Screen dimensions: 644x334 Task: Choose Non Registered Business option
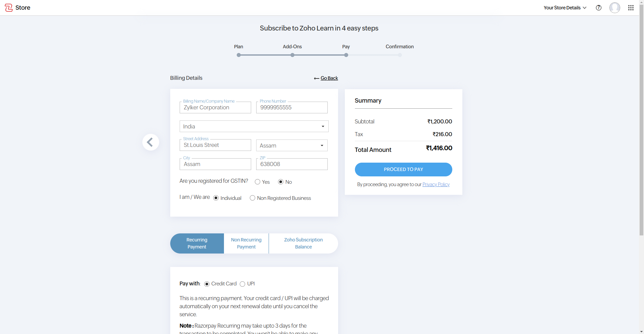coord(252,198)
